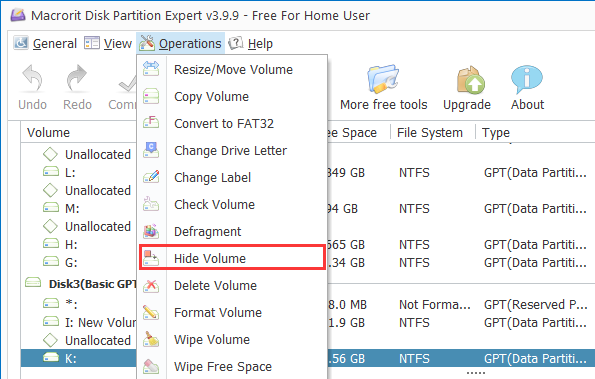Click the Commit checkmark button
Screen dimensions: 595x379
point(122,87)
